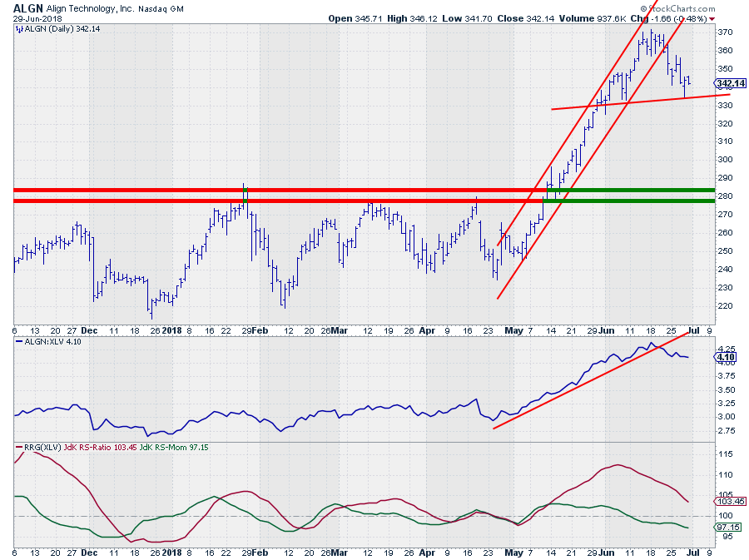The height and width of the screenshot is (560, 749).
Task: Click the Open 345.71 value
Action: pos(355,18)
